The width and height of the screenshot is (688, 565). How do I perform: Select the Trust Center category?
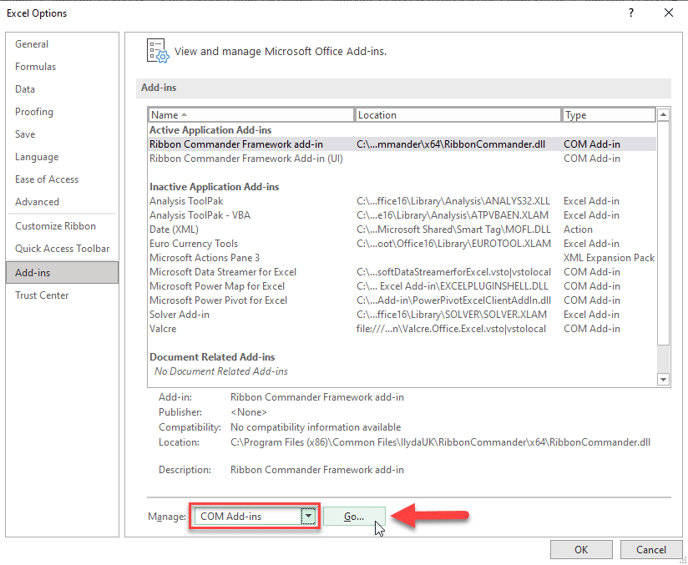pos(42,295)
